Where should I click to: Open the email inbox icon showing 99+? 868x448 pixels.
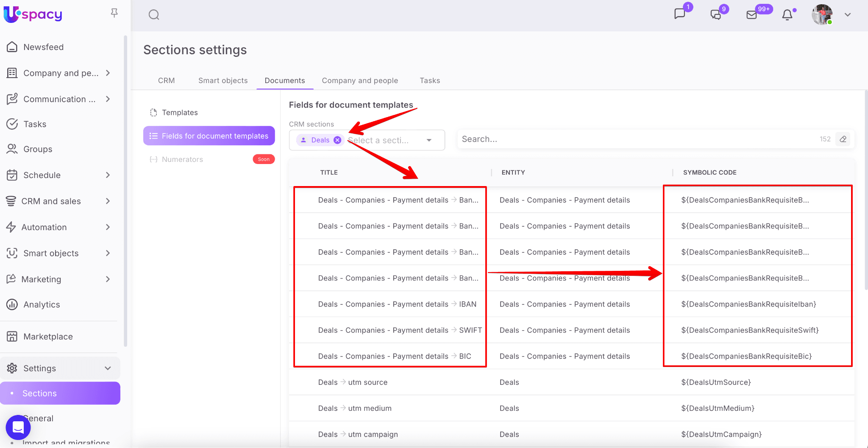751,15
